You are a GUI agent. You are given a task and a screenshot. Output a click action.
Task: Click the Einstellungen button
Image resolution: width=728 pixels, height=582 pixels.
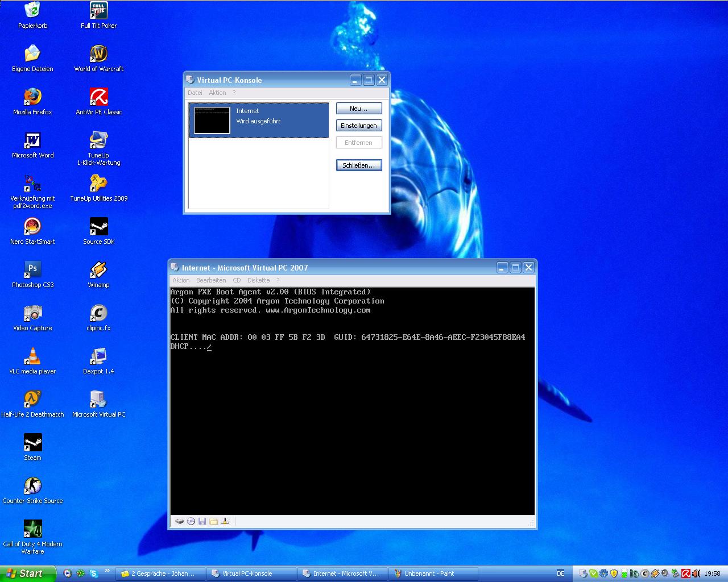coord(359,126)
